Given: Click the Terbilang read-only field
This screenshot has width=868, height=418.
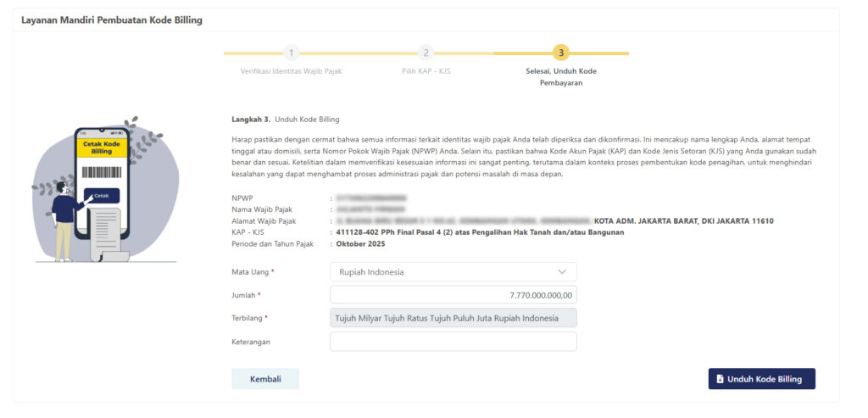Looking at the screenshot, I should point(453,318).
